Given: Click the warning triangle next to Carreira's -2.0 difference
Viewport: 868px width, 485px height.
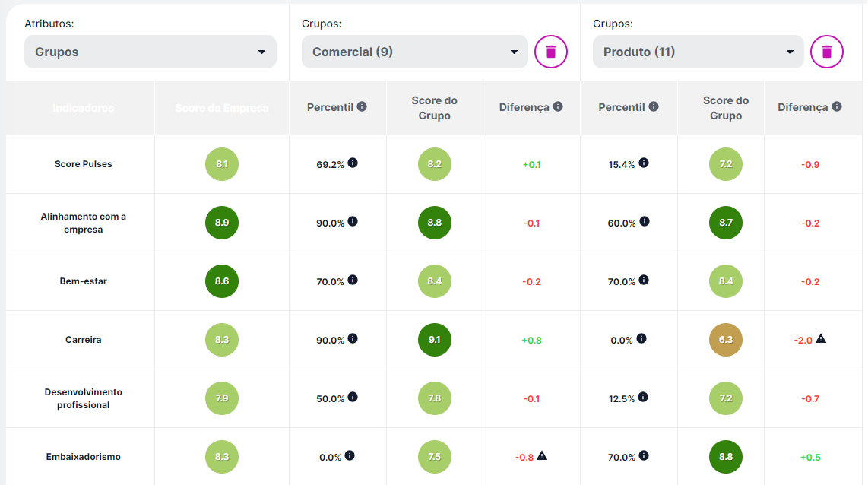Looking at the screenshot, I should 822,340.
